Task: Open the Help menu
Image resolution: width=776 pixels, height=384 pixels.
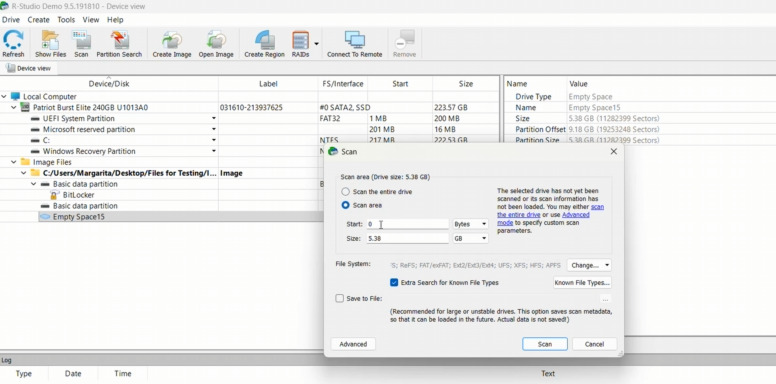Action: tap(115, 20)
